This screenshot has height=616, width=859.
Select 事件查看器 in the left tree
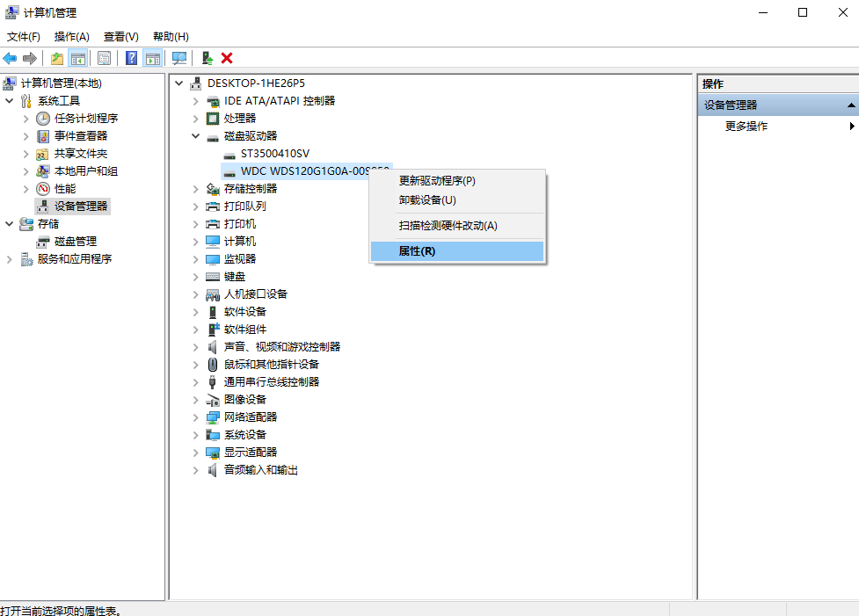click(80, 136)
